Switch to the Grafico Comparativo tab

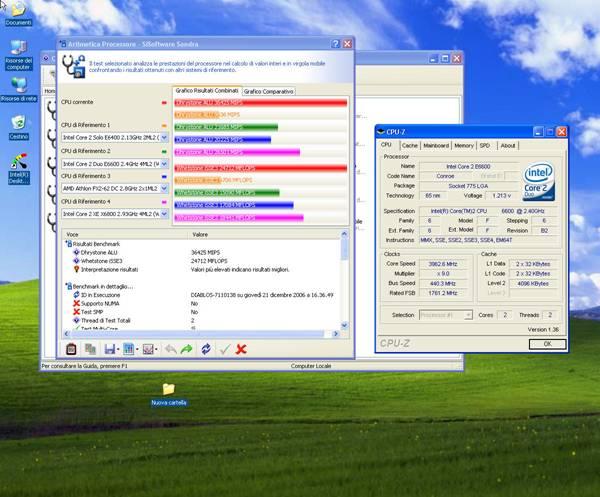269,90
